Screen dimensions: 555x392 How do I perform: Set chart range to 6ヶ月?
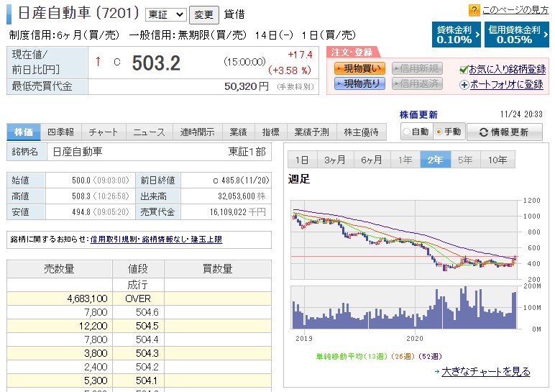point(372,160)
